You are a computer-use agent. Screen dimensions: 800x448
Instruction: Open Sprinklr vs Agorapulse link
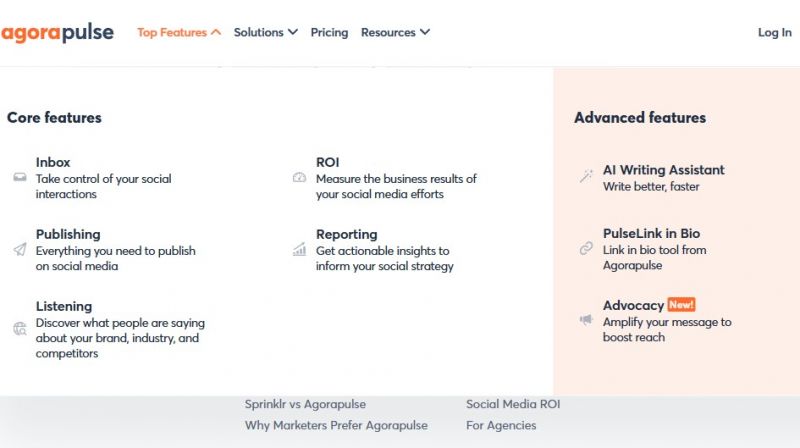(305, 404)
